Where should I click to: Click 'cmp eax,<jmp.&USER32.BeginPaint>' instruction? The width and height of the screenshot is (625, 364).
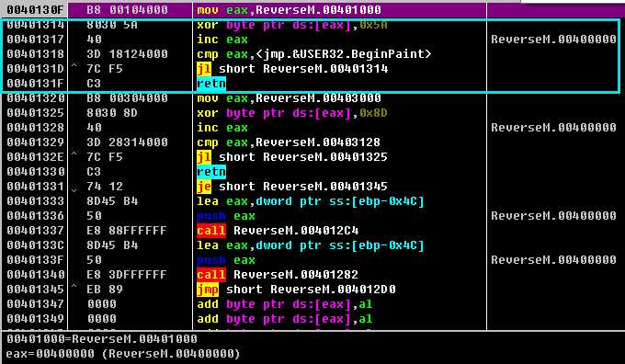(x=314, y=54)
